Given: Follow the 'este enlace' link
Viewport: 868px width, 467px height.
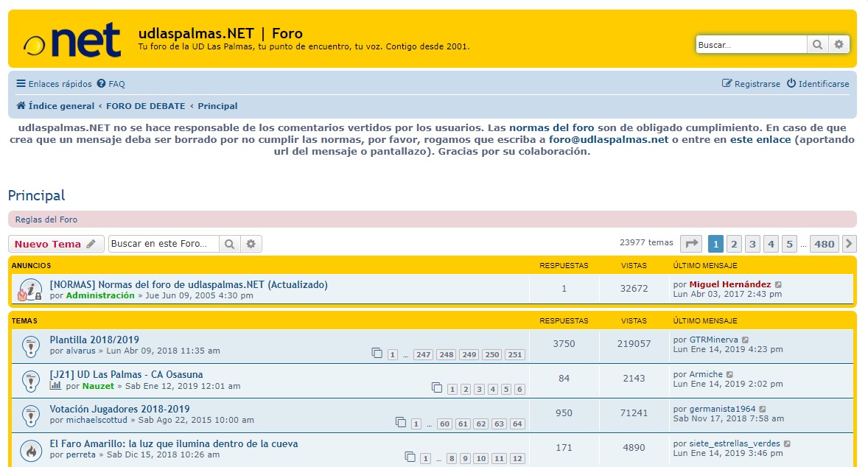Looking at the screenshot, I should pos(760,139).
